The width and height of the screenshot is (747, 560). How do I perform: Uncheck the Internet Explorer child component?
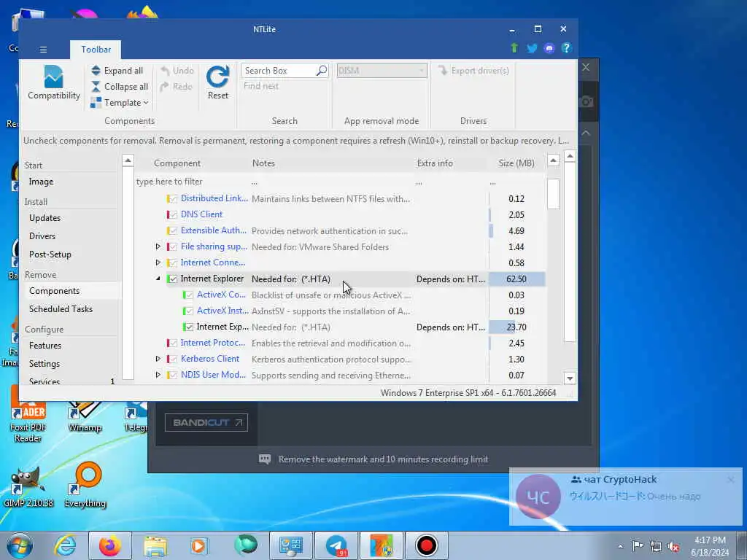[x=189, y=327]
